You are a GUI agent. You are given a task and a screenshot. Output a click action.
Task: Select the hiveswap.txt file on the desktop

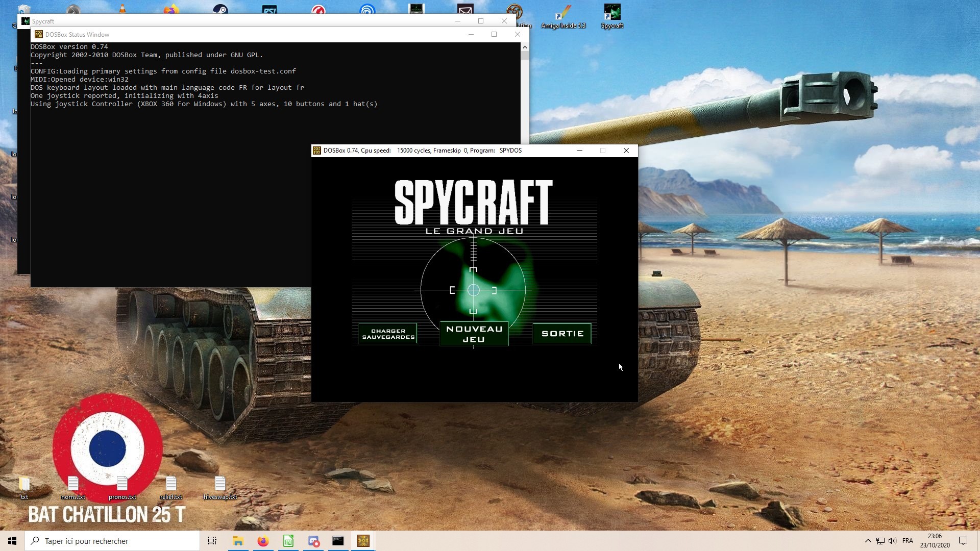click(220, 488)
